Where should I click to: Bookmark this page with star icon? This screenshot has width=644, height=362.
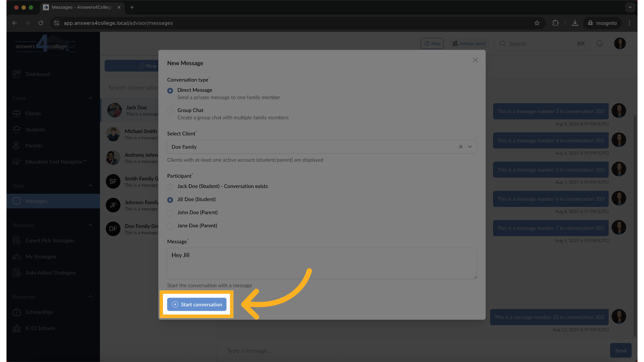pos(537,23)
